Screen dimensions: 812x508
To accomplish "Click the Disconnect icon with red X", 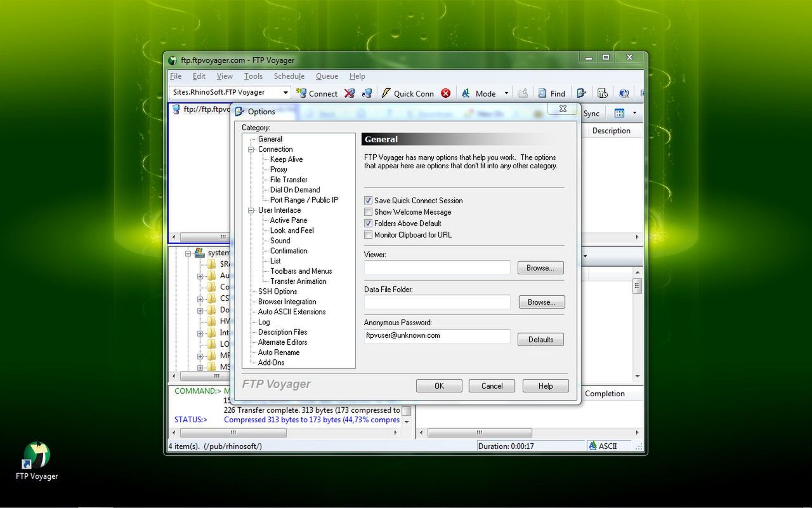I will [349, 93].
